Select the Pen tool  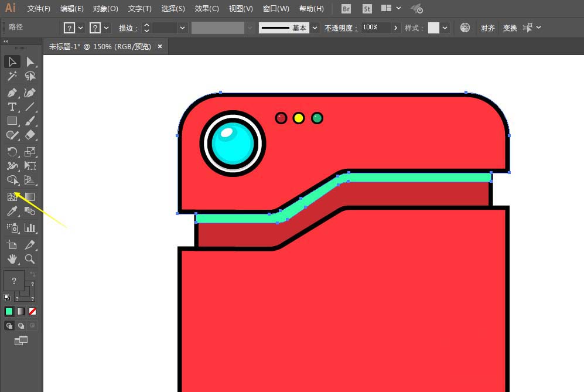point(12,93)
